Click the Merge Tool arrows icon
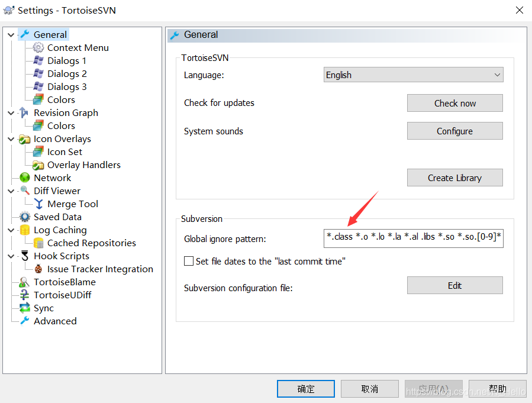 tap(38, 204)
